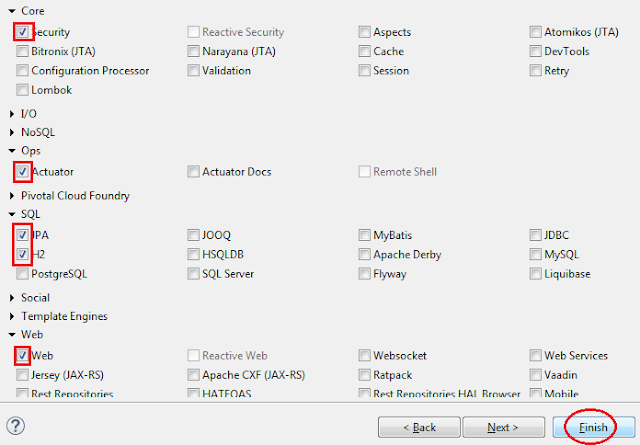Select the MySQL checkbox
The image size is (640, 445).
coord(536,254)
